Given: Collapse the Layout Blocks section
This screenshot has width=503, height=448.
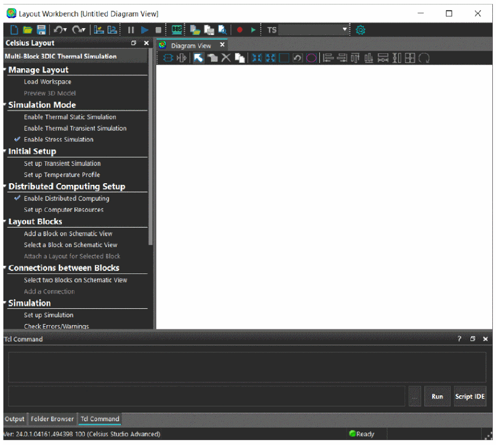Looking at the screenshot, I should pos(5,222).
